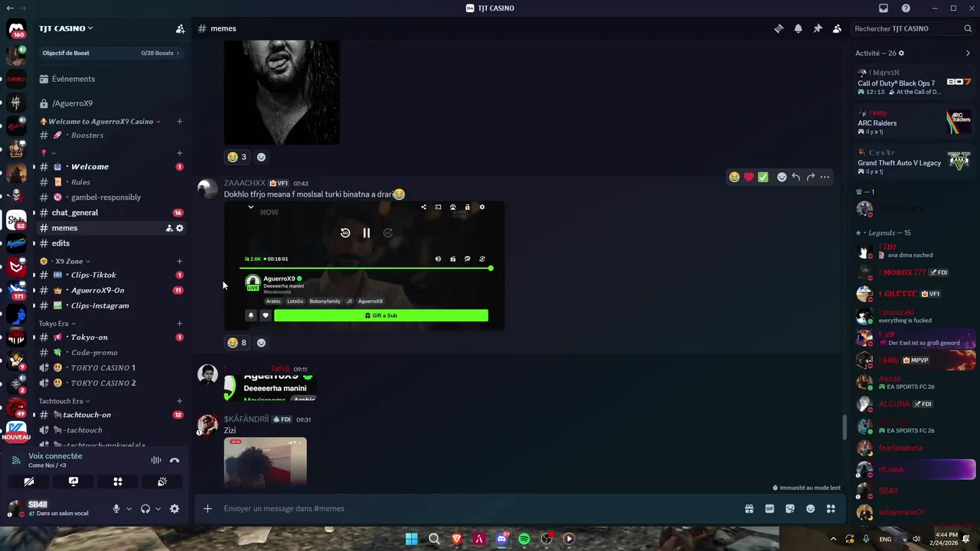Open soundboard in voice panel
This screenshot has width=980, height=551.
pyautogui.click(x=162, y=481)
